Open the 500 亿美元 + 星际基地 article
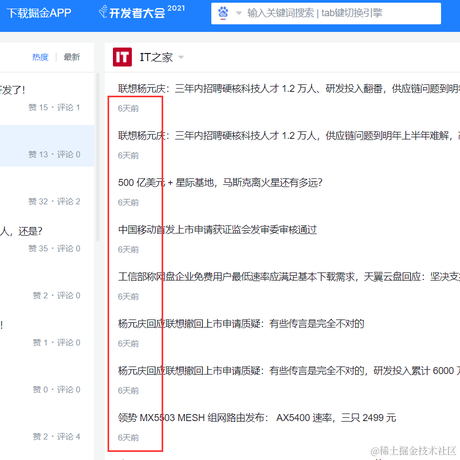The width and height of the screenshot is (460, 460). tap(220, 183)
